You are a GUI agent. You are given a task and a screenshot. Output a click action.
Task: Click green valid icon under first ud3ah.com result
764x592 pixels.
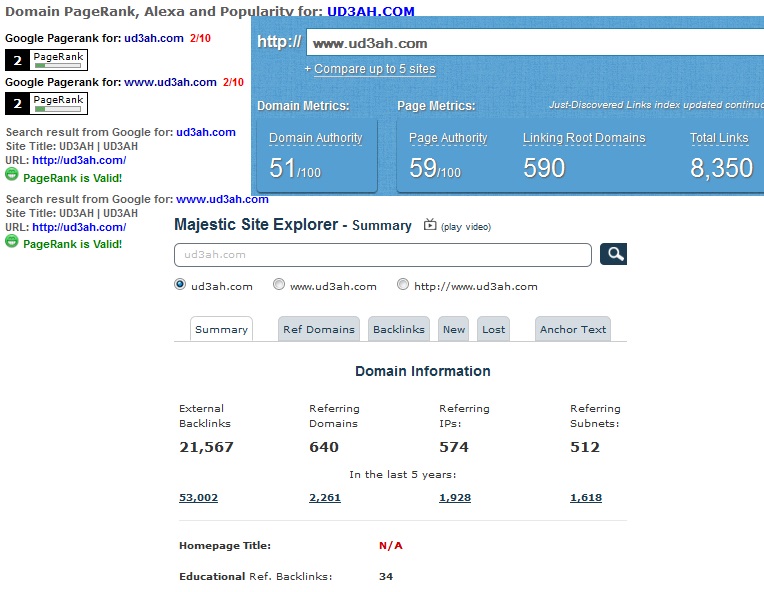(12, 174)
